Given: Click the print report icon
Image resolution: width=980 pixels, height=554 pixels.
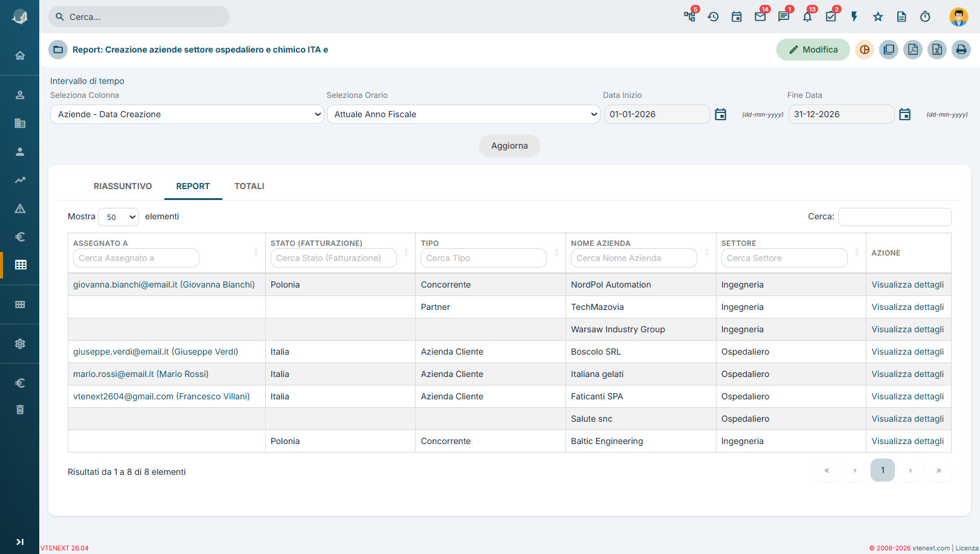Looking at the screenshot, I should click(x=961, y=50).
